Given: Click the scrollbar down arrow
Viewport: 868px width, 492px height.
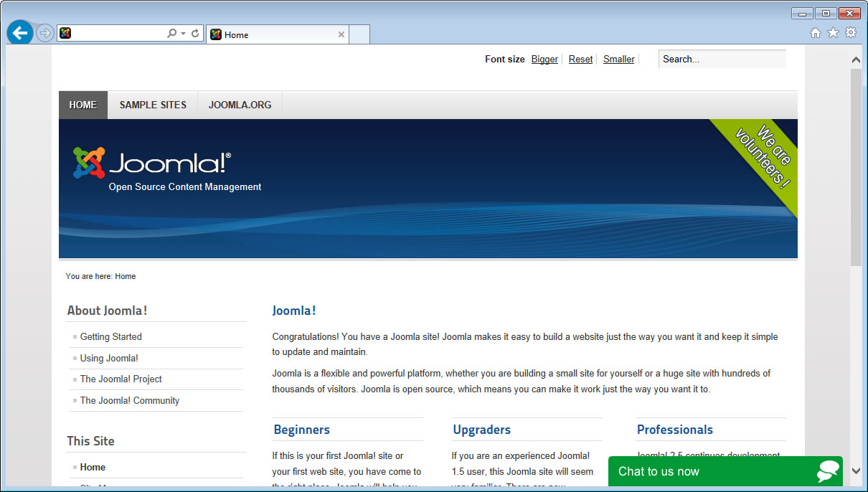Looking at the screenshot, I should 856,470.
